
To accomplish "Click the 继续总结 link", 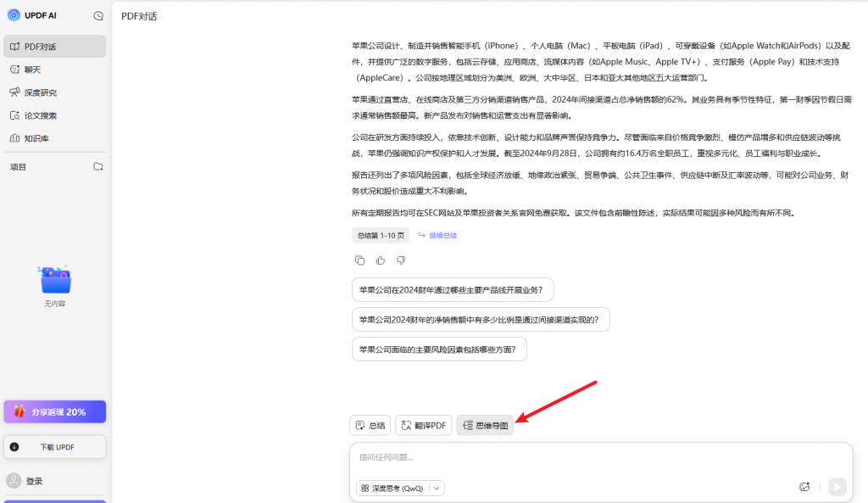I will point(437,236).
